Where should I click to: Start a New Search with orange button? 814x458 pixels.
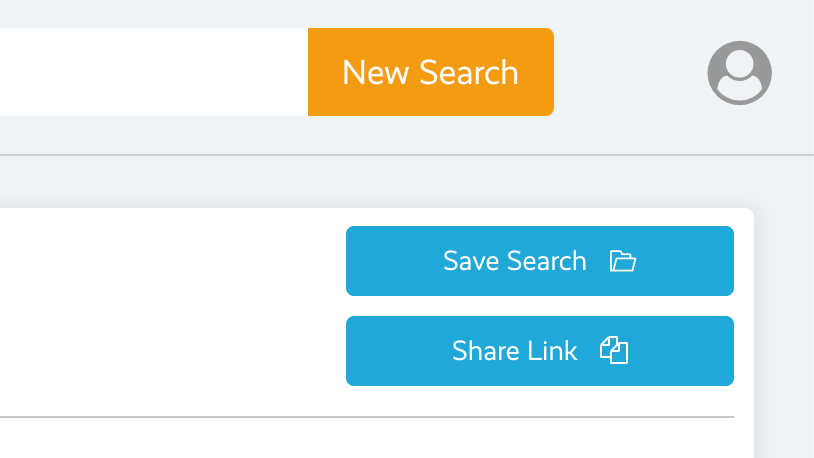(431, 72)
